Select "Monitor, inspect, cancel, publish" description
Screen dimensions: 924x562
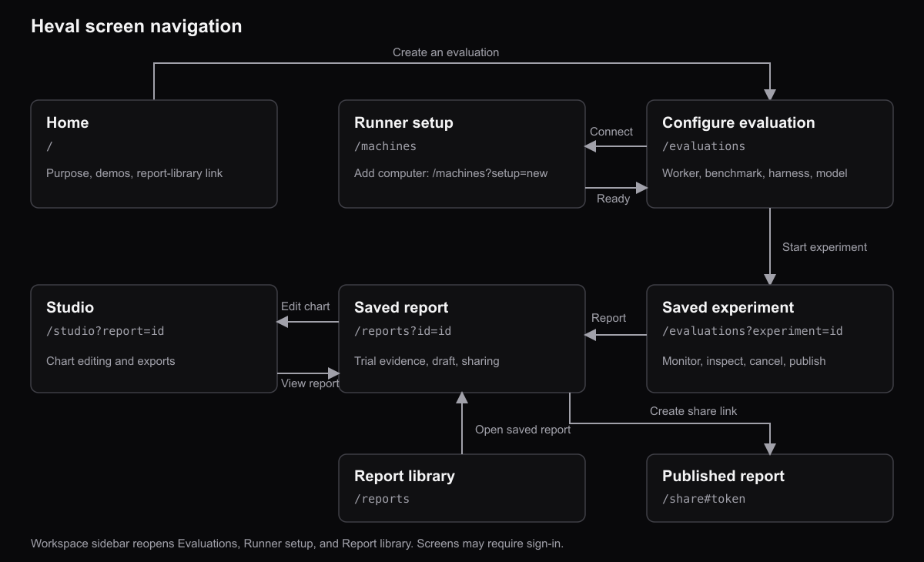[x=744, y=361]
